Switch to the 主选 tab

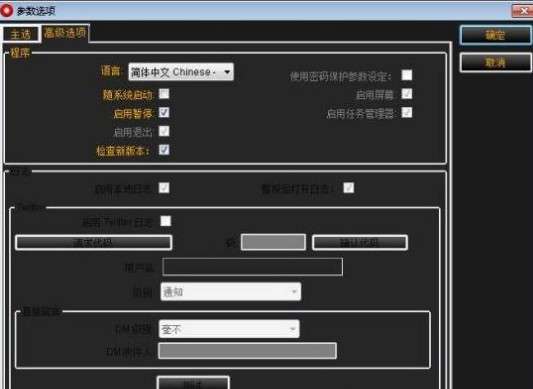tap(21, 34)
